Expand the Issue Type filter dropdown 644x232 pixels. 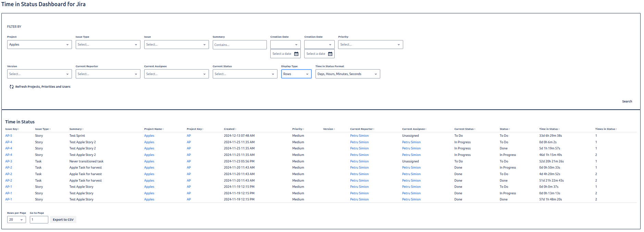[108, 45]
